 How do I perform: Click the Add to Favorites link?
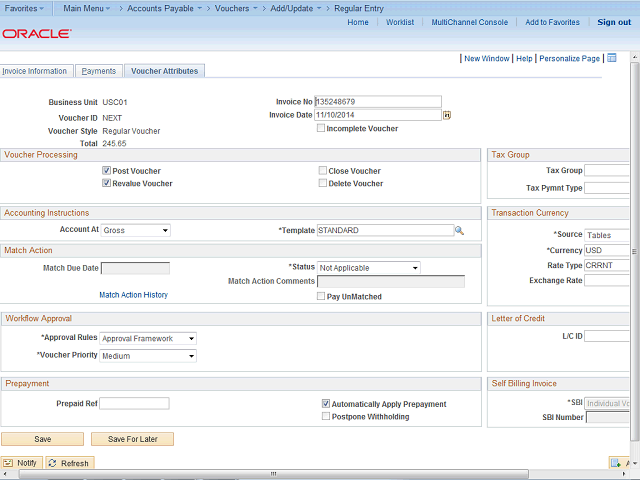tap(552, 22)
